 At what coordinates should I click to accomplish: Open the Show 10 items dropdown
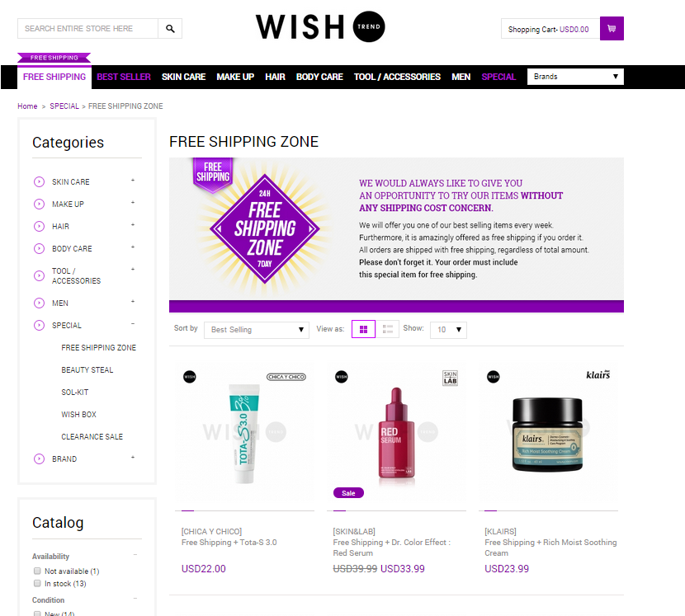pyautogui.click(x=448, y=330)
